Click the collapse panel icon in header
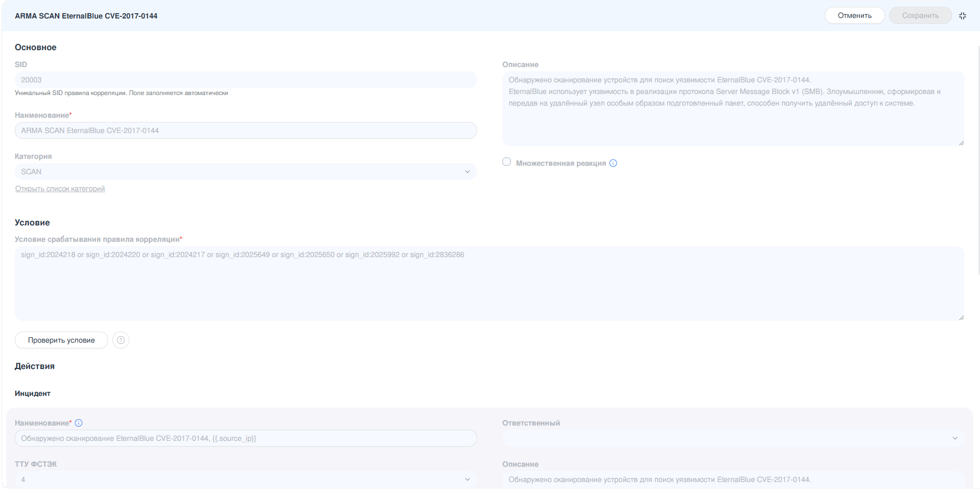The image size is (980, 491). [x=962, y=16]
